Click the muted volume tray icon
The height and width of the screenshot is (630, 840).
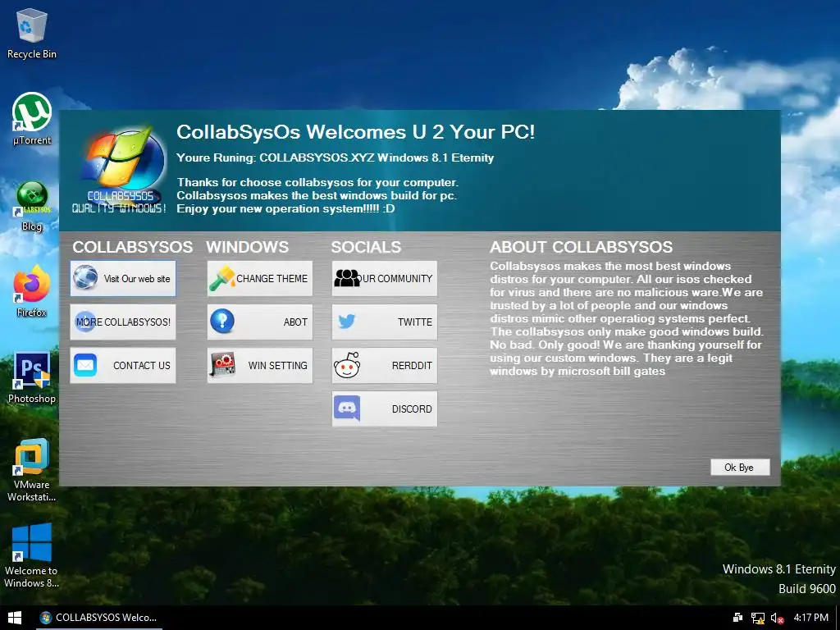point(777,618)
